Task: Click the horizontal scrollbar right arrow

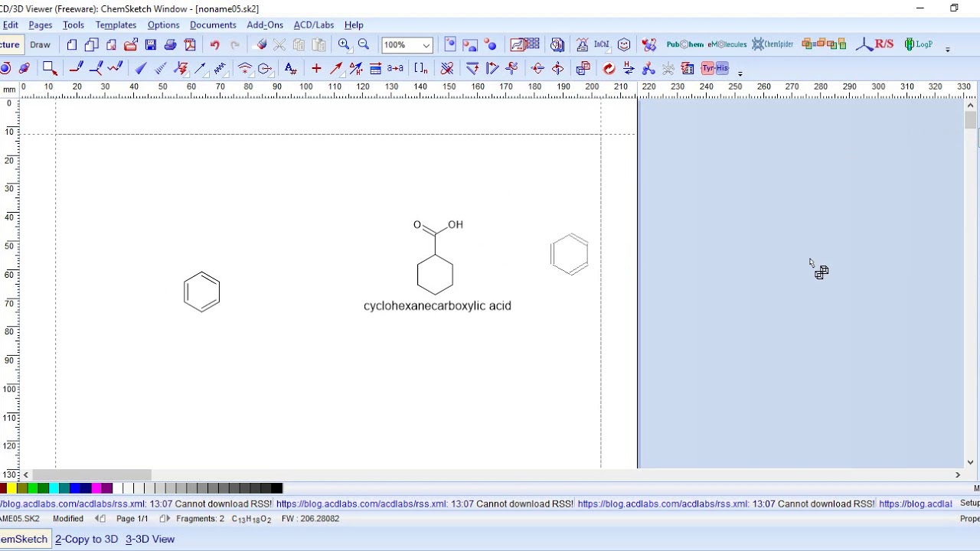Action: (957, 474)
